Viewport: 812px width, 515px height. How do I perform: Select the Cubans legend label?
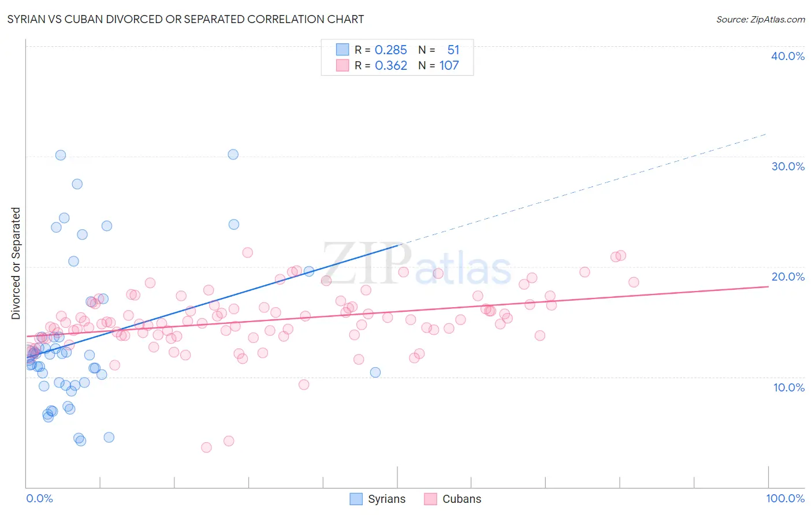(x=462, y=499)
